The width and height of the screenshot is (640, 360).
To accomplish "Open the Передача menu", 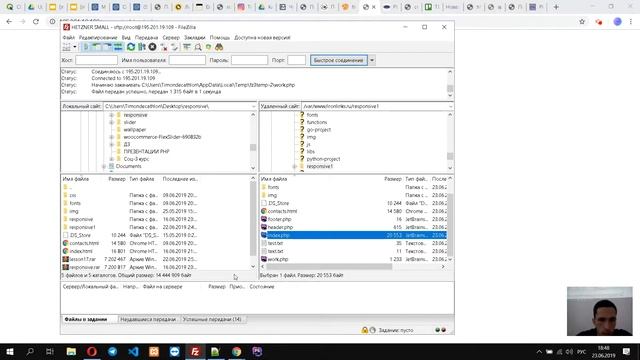I will (147, 38).
